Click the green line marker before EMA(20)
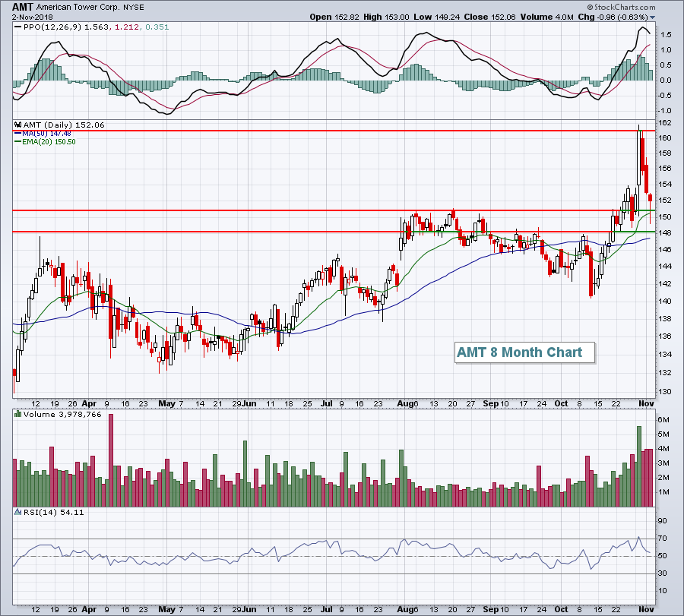 18,142
